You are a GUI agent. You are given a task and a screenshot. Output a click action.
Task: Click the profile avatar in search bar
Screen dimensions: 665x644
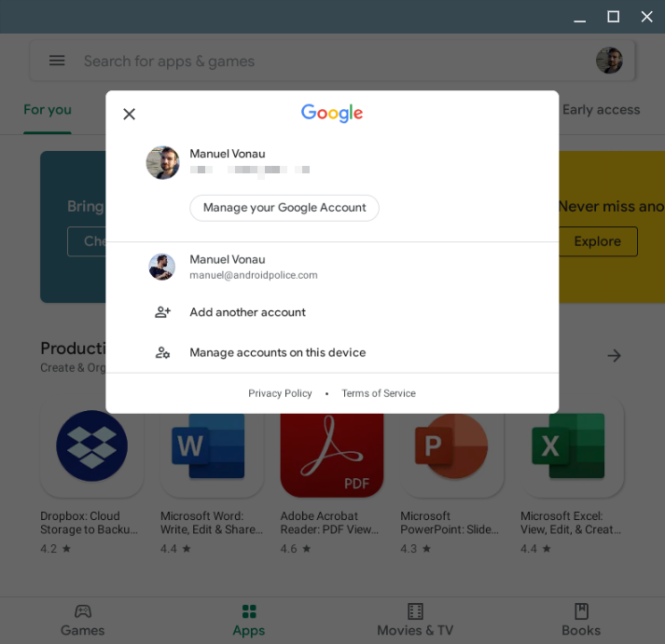pyautogui.click(x=609, y=61)
